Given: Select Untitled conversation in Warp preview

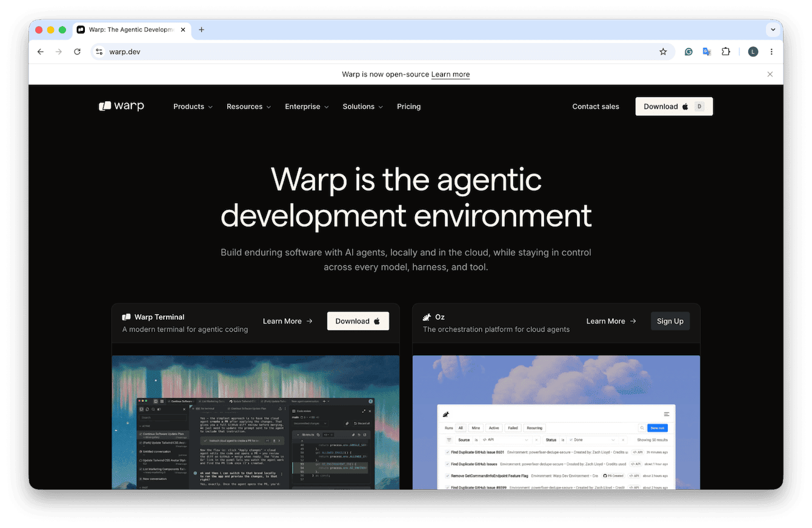Looking at the screenshot, I should click(x=162, y=453).
